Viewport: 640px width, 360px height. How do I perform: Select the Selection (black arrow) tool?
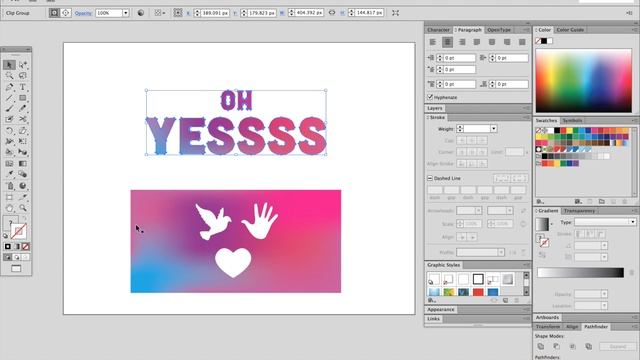click(9, 64)
